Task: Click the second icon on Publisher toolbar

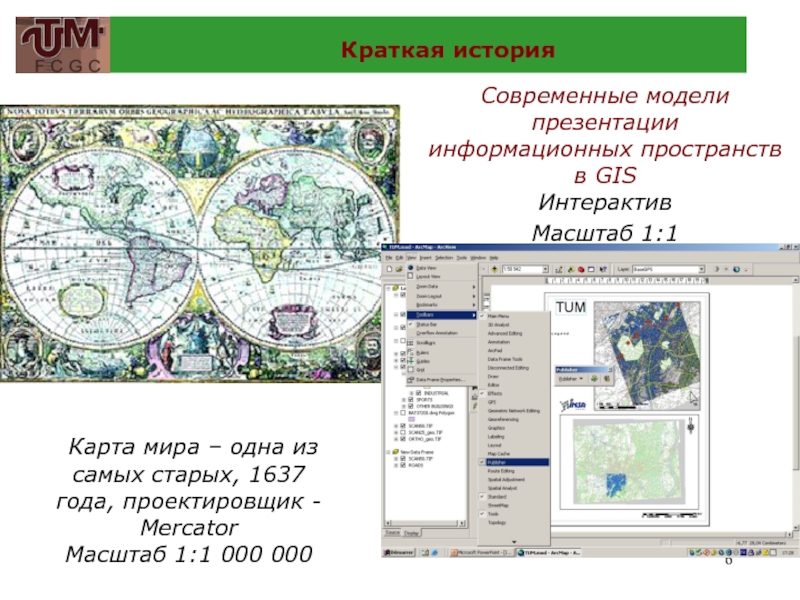Action: (606, 379)
